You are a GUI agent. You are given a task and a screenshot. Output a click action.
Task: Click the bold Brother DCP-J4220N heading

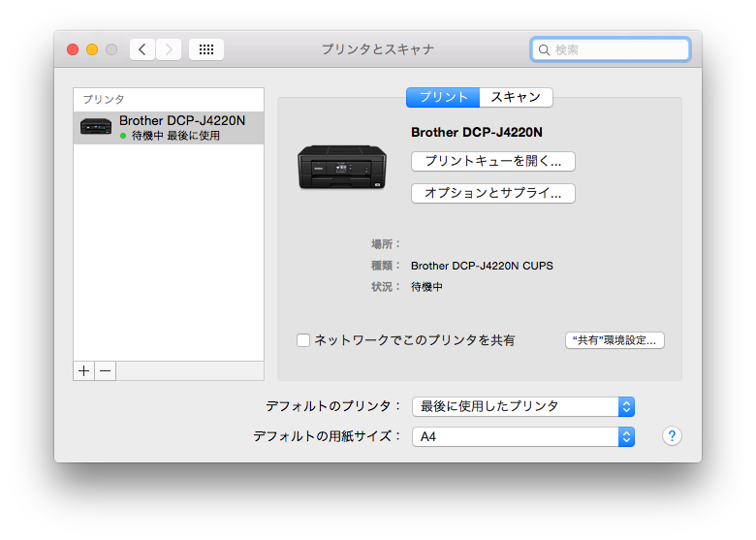pos(476,132)
